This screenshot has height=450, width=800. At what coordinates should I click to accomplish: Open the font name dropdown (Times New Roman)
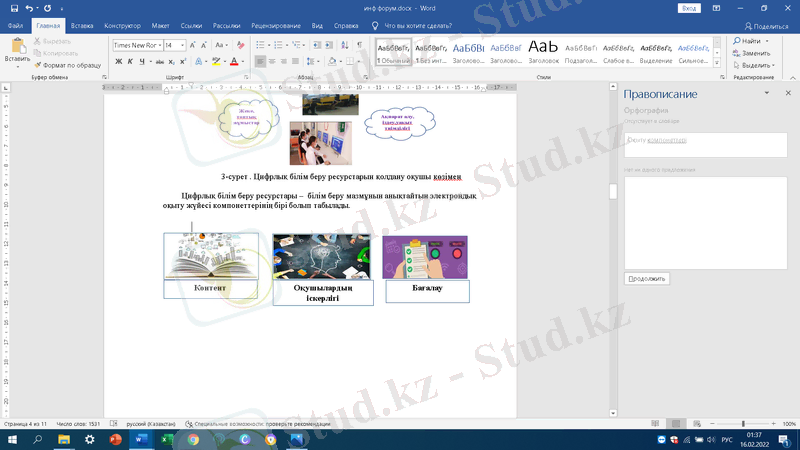tap(136, 45)
